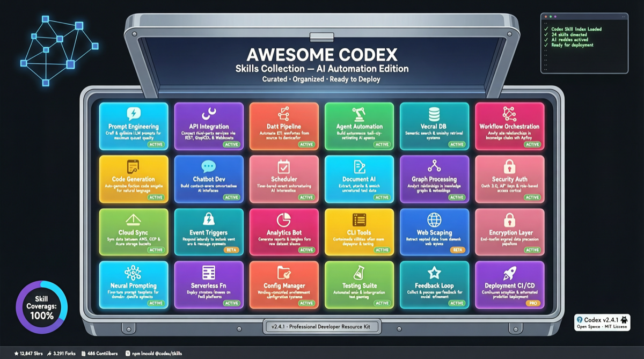Click the Vector DB database icon
644x359 pixels.
pos(434,113)
